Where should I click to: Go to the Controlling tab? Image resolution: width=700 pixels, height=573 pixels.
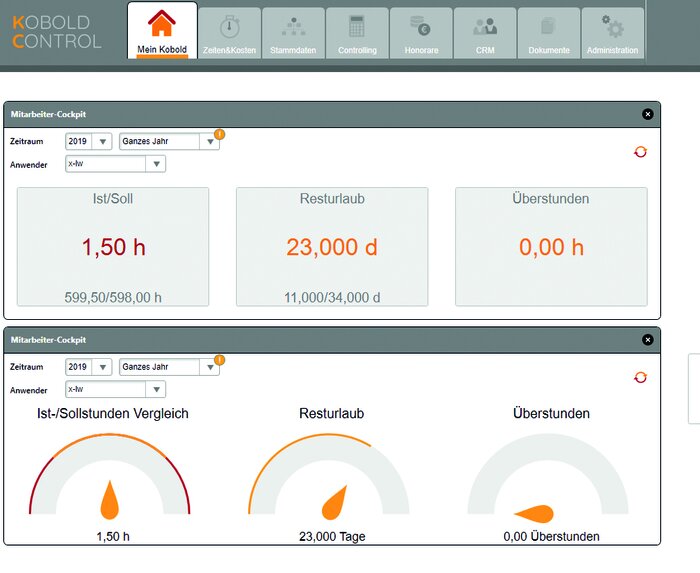tap(357, 33)
